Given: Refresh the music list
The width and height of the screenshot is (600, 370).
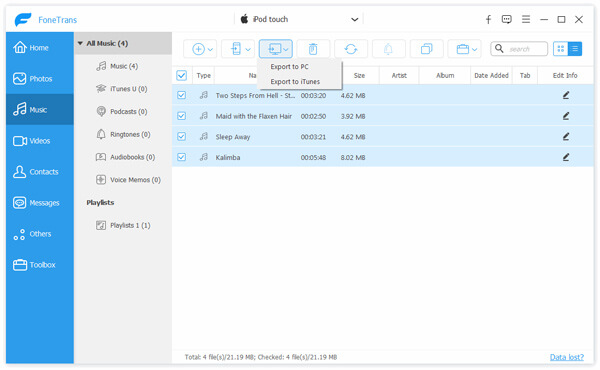Looking at the screenshot, I should [x=351, y=49].
